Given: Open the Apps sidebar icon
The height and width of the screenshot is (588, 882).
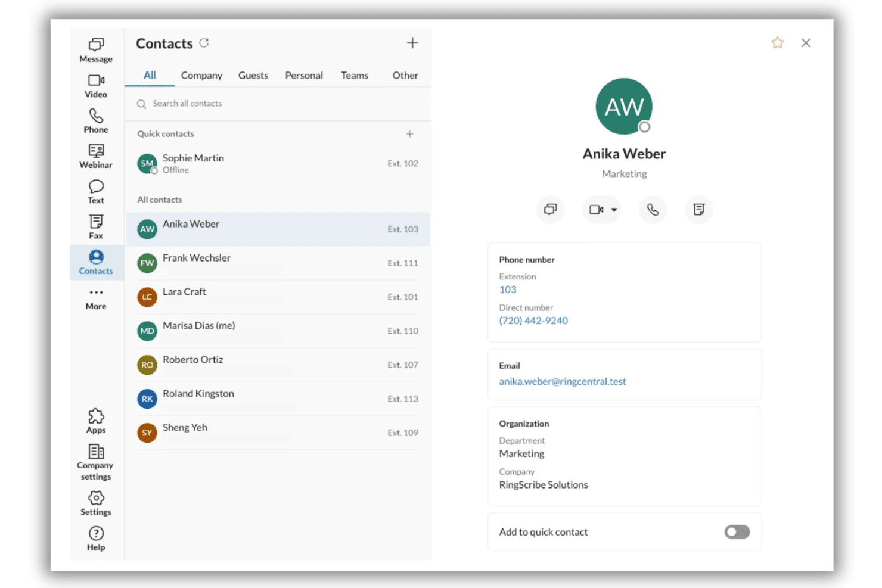Looking at the screenshot, I should pos(96,421).
